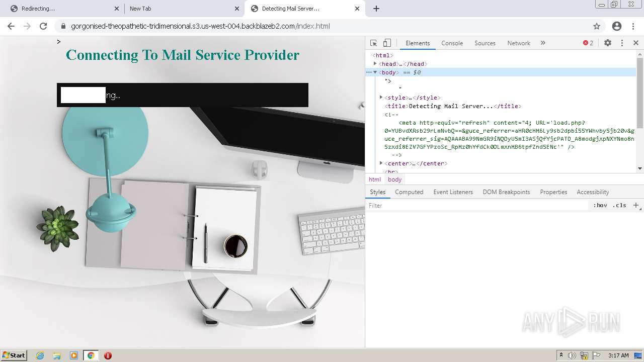Image resolution: width=644 pixels, height=362 pixels.
Task: Click the Chrome taskbar icon
Action: click(91, 355)
